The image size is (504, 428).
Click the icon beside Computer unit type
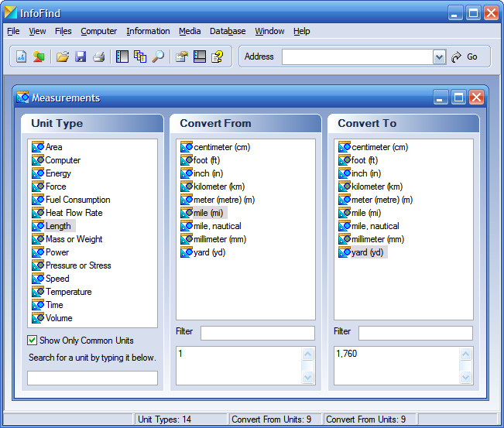(38, 160)
